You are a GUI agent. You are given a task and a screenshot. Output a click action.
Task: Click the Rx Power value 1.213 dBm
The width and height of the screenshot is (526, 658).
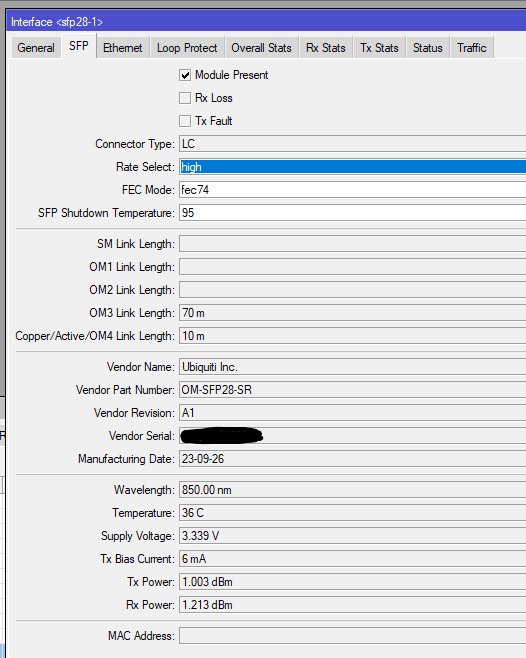click(353, 605)
